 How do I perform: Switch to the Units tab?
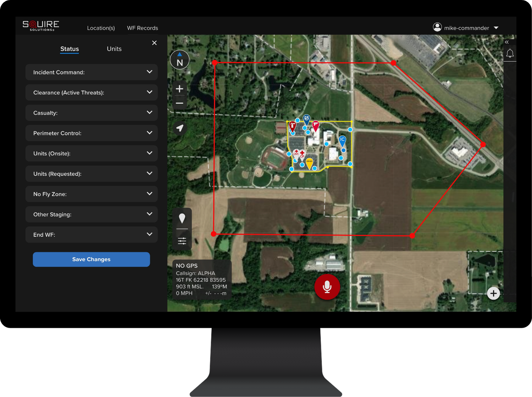tap(114, 49)
